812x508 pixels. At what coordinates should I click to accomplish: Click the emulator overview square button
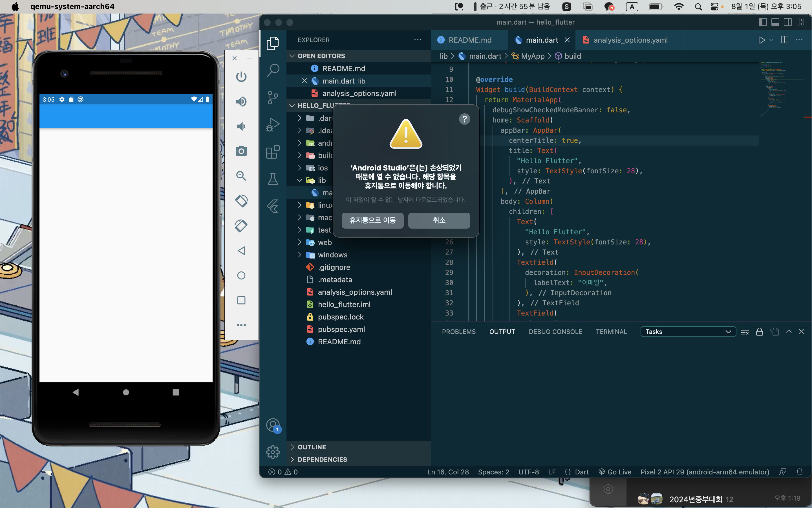(x=241, y=300)
